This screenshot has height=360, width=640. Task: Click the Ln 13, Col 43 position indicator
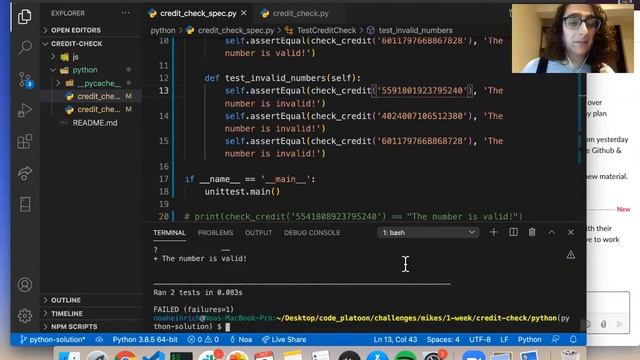click(x=395, y=339)
